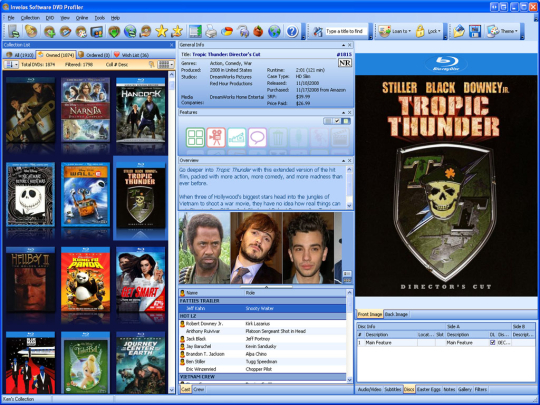Click the Overview panel scrollbar down arrow
This screenshot has width=540, height=405.
coord(349,206)
